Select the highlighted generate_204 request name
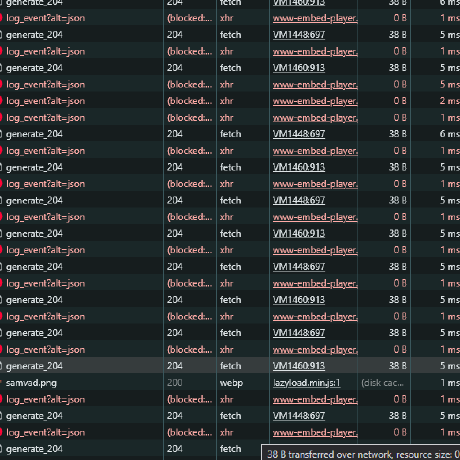This screenshot has height=460, width=460. coord(34,366)
